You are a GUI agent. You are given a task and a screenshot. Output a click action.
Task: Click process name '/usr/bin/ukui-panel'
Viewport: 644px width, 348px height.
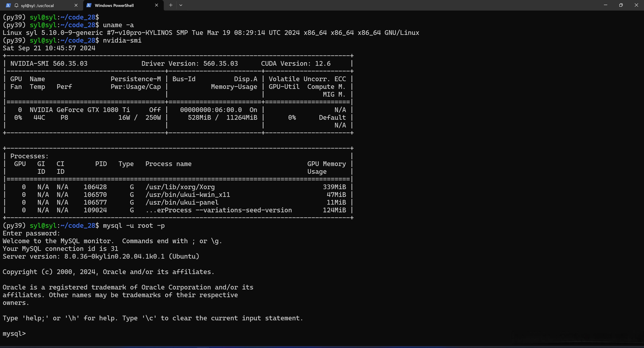[182, 202]
